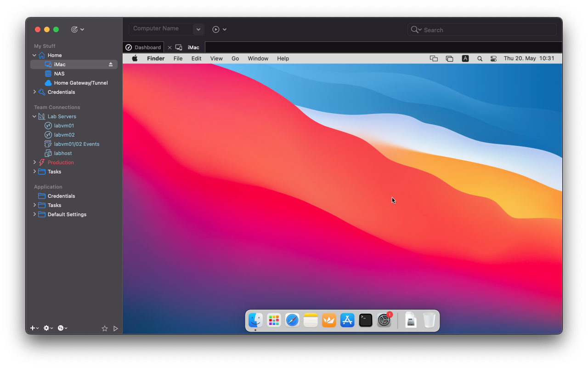Open System Preferences with notification badge in Dock

[x=384, y=320]
